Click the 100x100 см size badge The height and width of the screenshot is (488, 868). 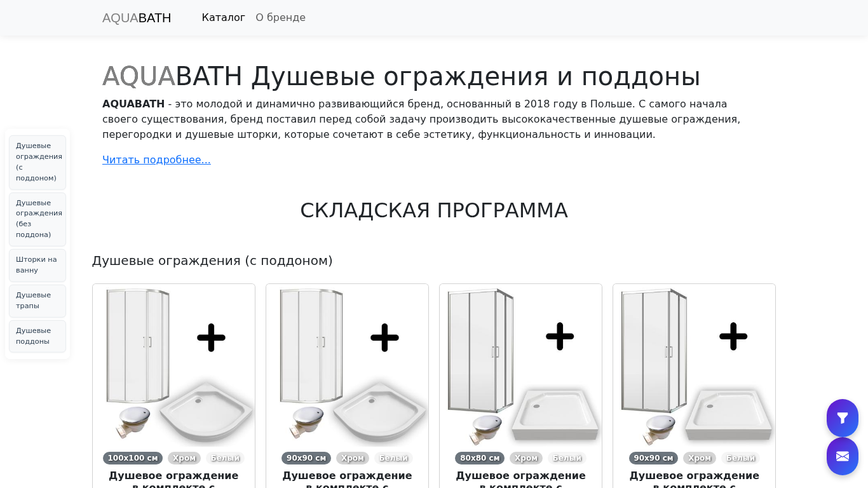[133, 458]
